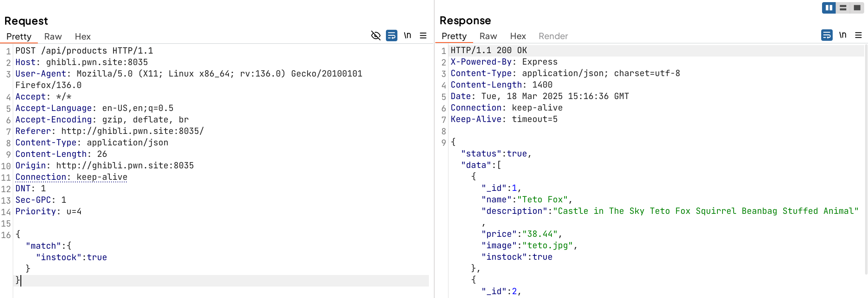
Task: Open the Response Render tab
Action: (x=553, y=36)
